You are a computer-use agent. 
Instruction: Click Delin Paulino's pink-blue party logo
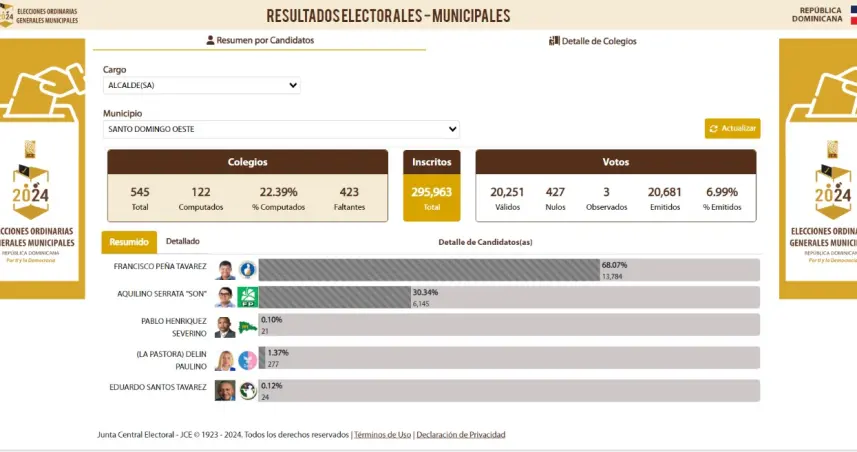point(247,360)
